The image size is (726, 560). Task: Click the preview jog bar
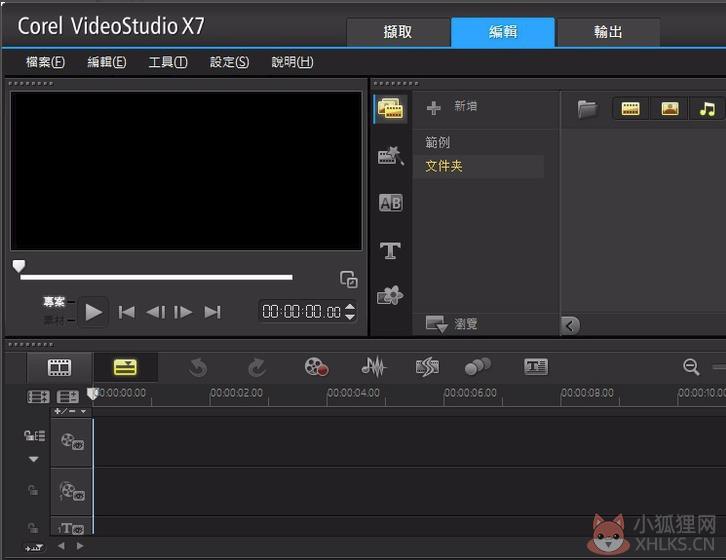(156, 277)
